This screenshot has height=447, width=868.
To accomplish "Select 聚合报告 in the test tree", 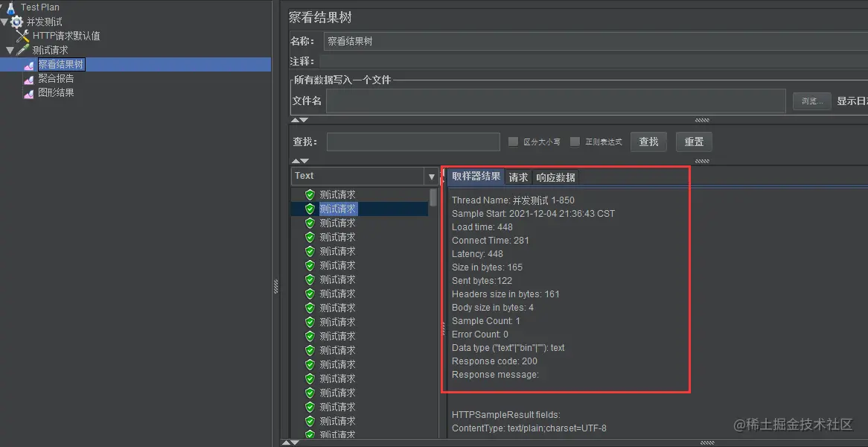I will pyautogui.click(x=56, y=79).
